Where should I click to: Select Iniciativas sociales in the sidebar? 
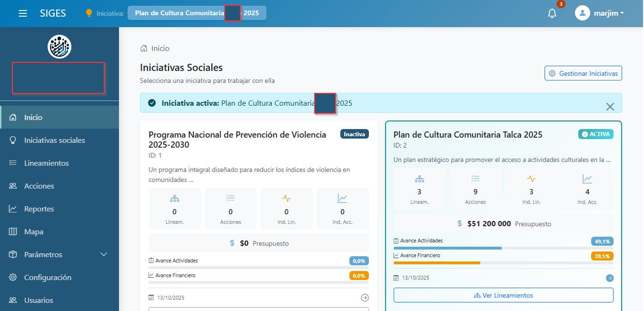[x=55, y=140]
